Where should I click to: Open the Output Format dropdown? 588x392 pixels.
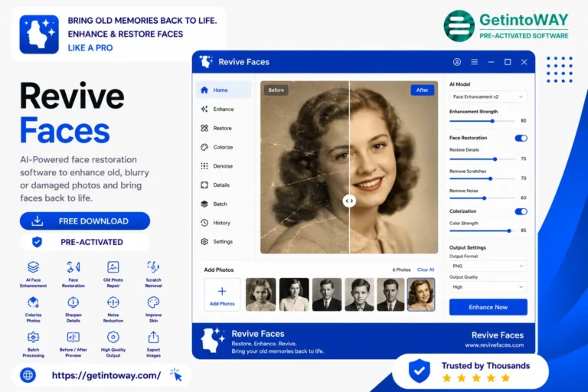[488, 266]
